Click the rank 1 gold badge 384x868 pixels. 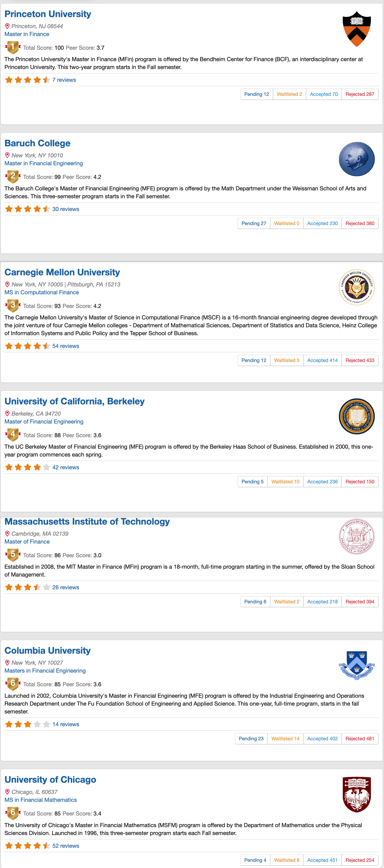(x=13, y=47)
